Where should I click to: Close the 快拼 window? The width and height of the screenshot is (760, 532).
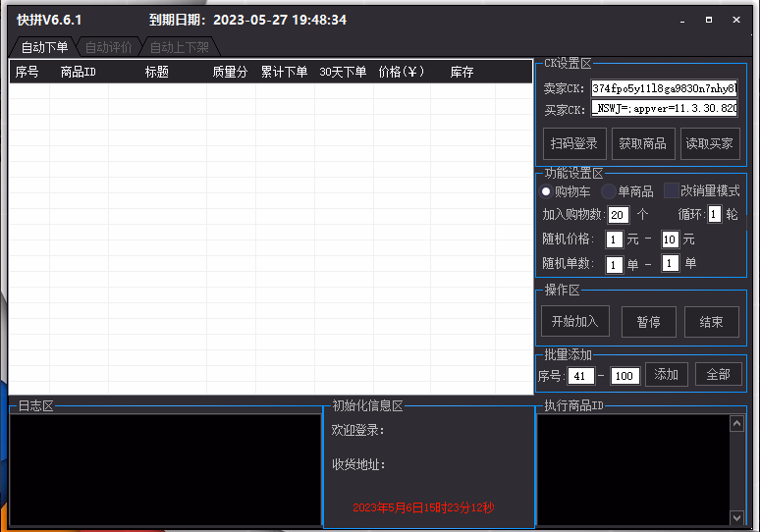pyautogui.click(x=736, y=20)
